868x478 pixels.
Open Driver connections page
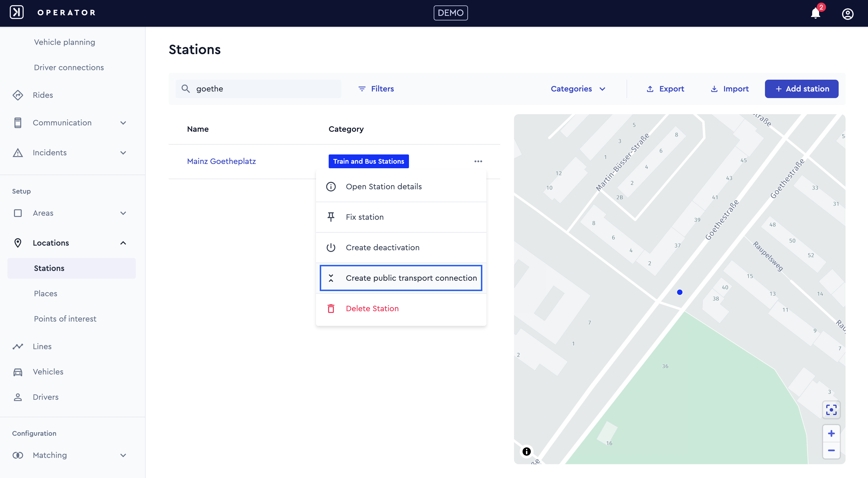pyautogui.click(x=69, y=67)
